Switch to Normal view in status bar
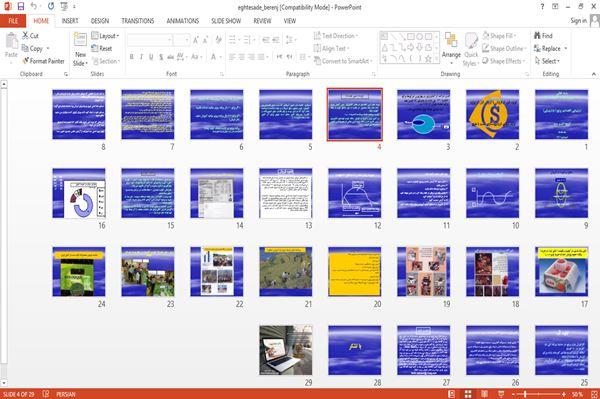The width and height of the screenshot is (600, 399). (x=452, y=394)
